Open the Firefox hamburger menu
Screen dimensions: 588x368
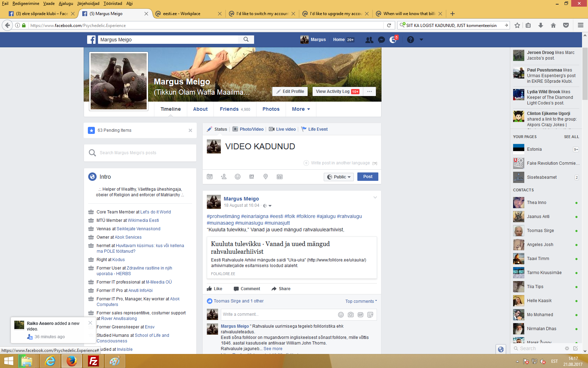coord(581,25)
